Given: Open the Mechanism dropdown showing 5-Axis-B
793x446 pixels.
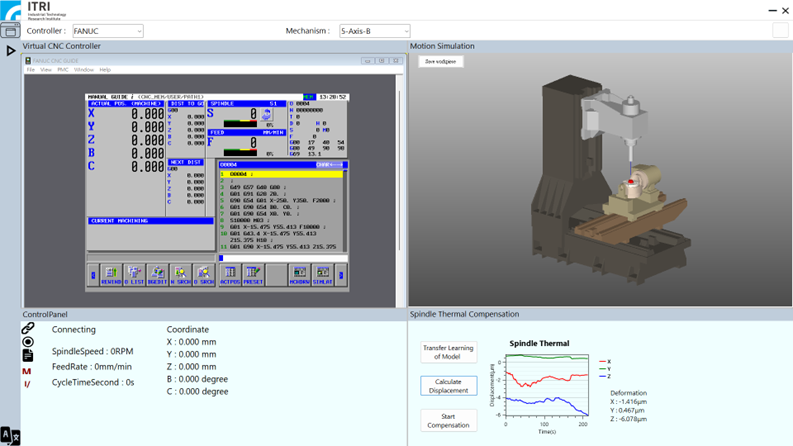Looking at the screenshot, I should click(x=374, y=31).
